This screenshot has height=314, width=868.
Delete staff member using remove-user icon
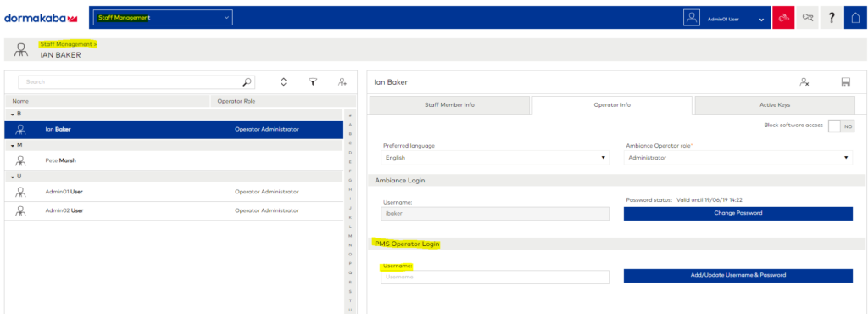point(804,82)
